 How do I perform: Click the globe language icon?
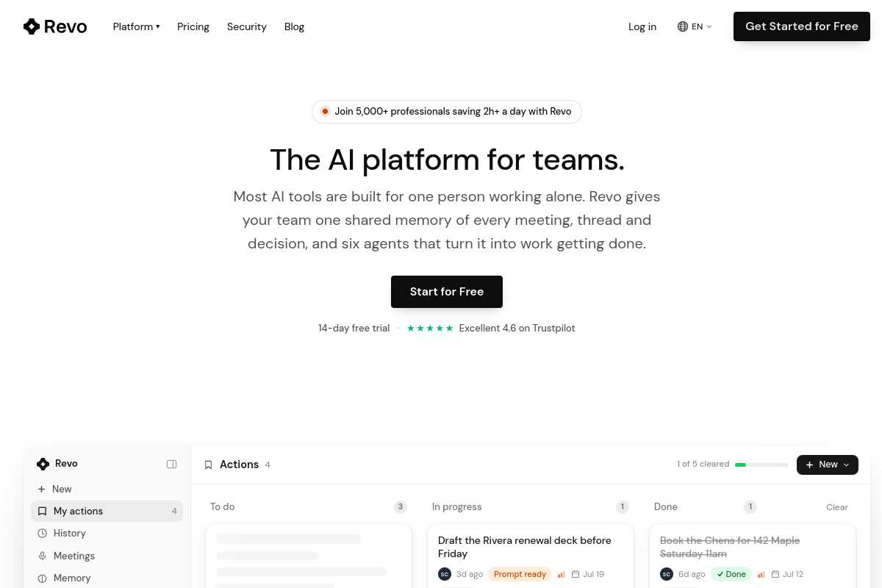tap(683, 26)
